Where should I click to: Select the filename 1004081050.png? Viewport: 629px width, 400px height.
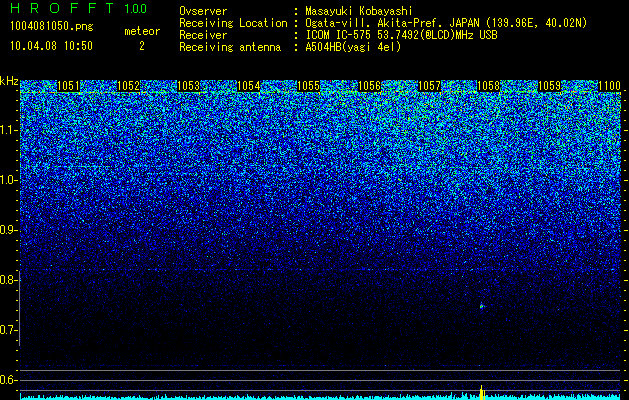coord(52,27)
